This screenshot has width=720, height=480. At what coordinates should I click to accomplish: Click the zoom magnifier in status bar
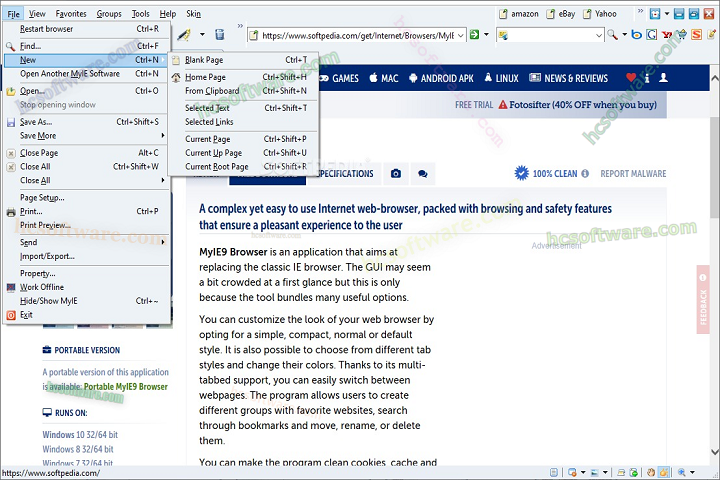click(682, 472)
